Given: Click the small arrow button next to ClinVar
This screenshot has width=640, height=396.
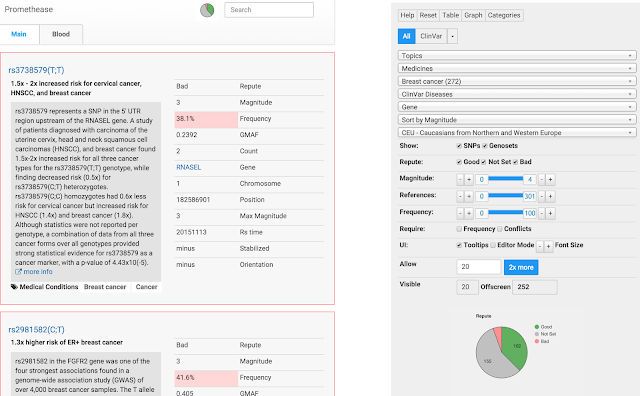Looking at the screenshot, I should [x=452, y=36].
